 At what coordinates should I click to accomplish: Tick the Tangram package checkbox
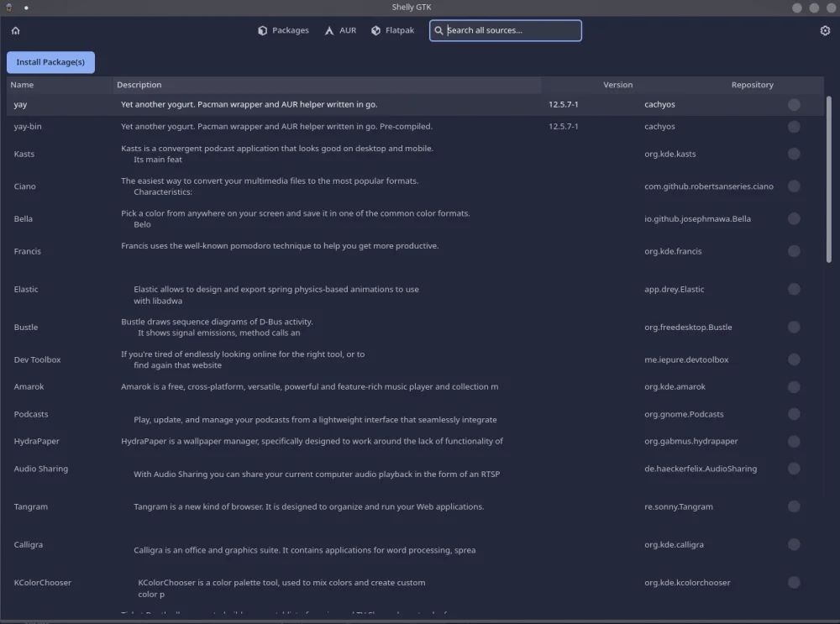coord(794,506)
